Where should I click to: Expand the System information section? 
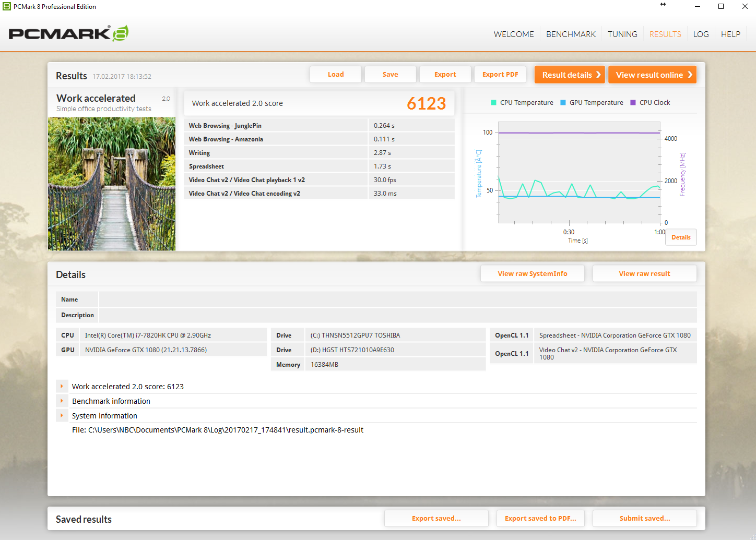tap(62, 416)
